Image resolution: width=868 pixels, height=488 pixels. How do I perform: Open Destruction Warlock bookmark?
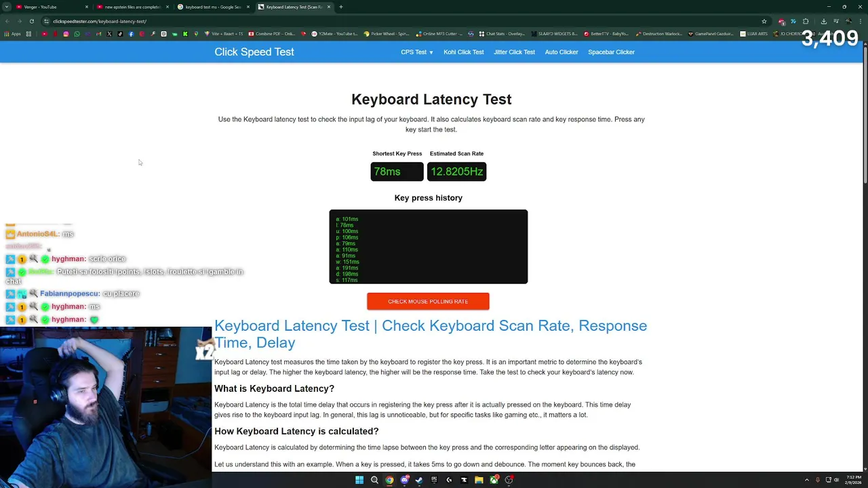pyautogui.click(x=658, y=34)
